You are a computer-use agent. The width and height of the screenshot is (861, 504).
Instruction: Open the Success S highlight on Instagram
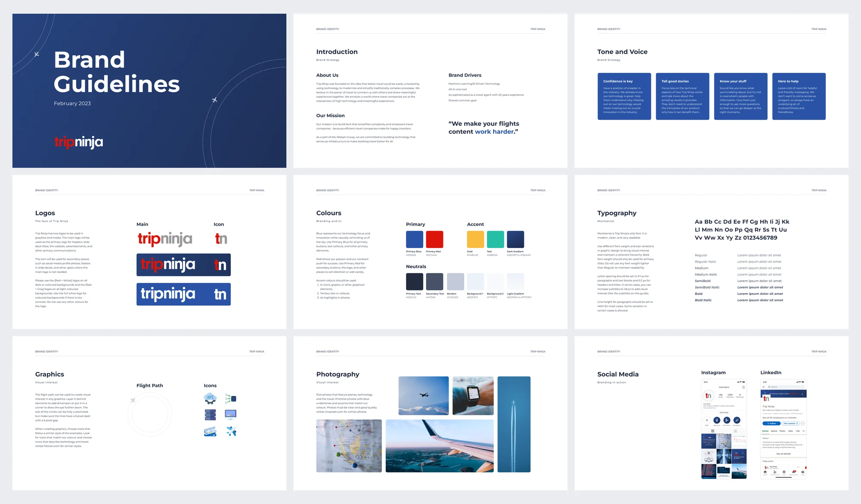click(x=737, y=420)
